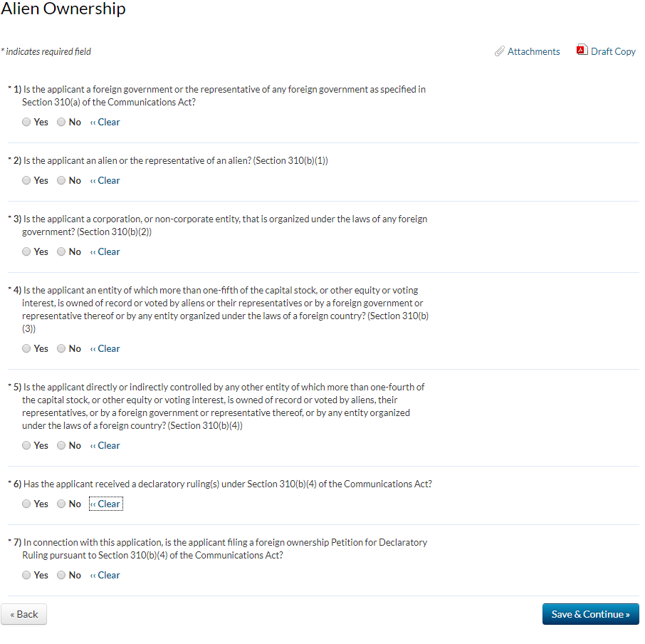
Task: Choose No for question 7 petition filing
Action: click(x=61, y=575)
